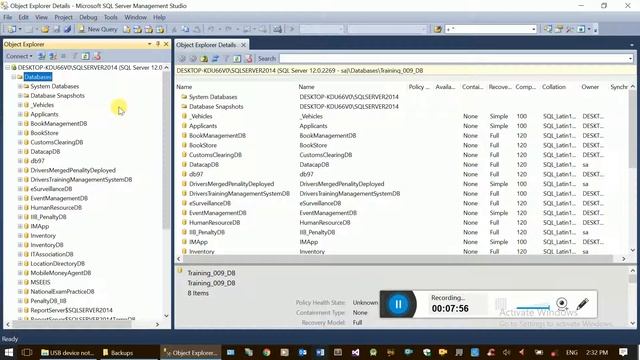The height and width of the screenshot is (360, 640).
Task: Close the Object Explorer panel
Action: (x=166, y=44)
